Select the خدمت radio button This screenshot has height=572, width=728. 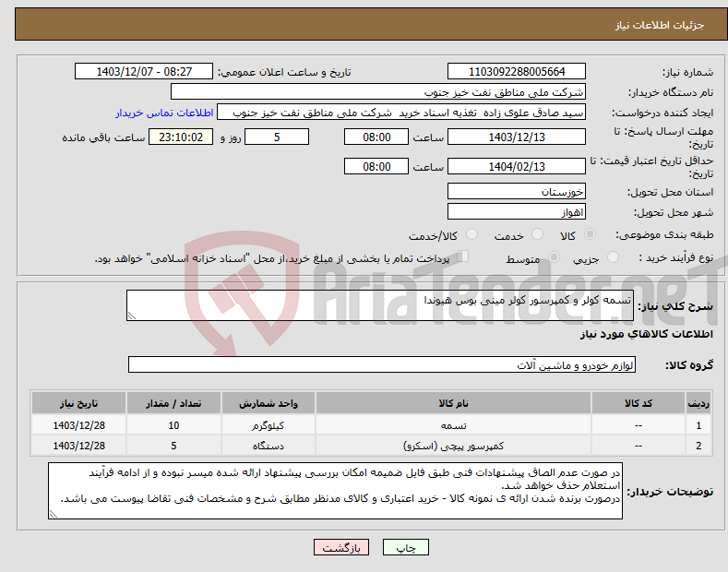pos(537,234)
